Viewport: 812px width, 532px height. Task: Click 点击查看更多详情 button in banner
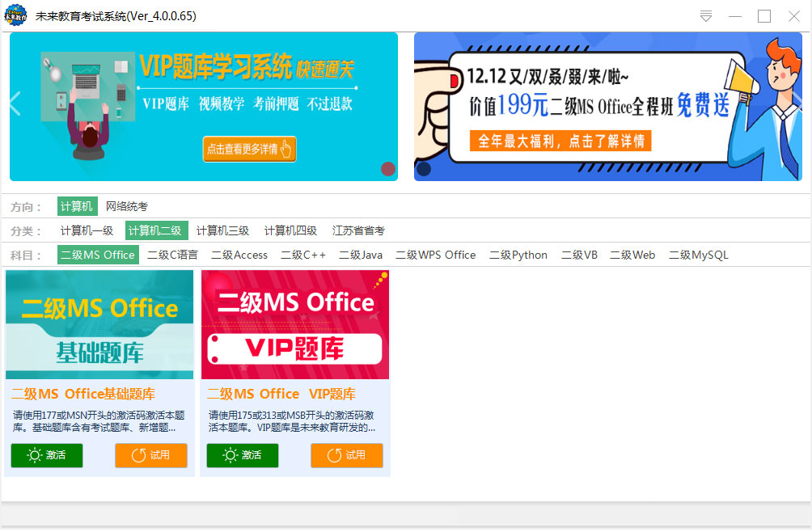(x=249, y=149)
